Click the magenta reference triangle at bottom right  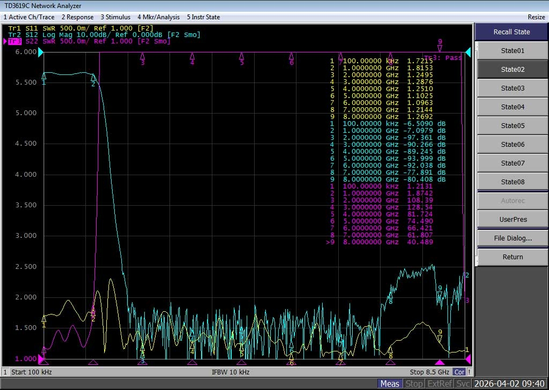(x=468, y=359)
